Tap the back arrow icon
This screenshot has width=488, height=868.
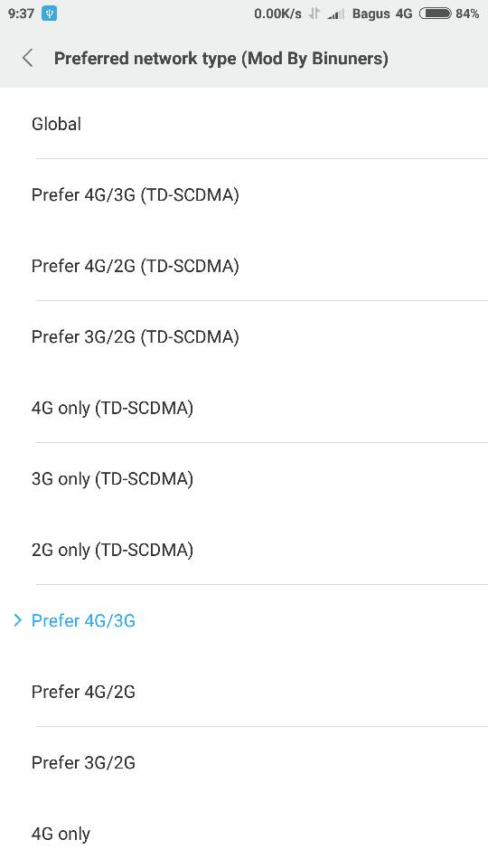coord(28,58)
